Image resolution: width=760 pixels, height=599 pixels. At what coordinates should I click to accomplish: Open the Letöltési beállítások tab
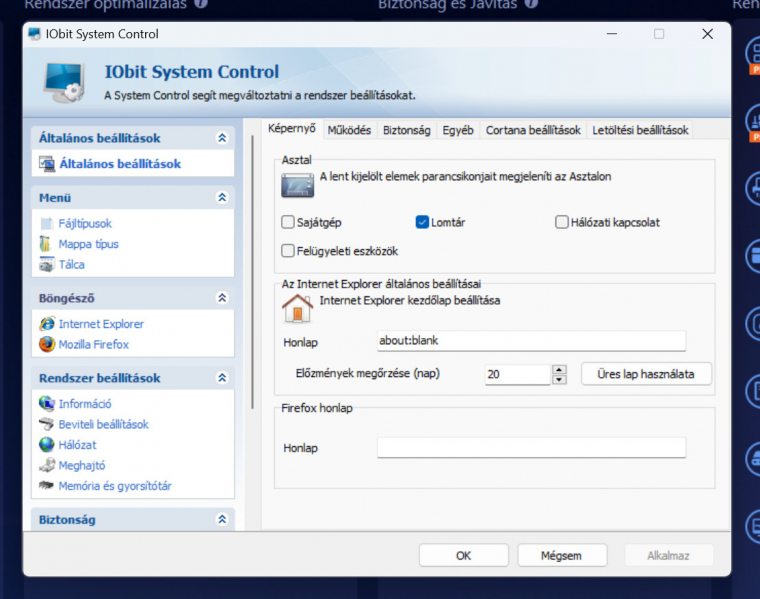tap(640, 130)
